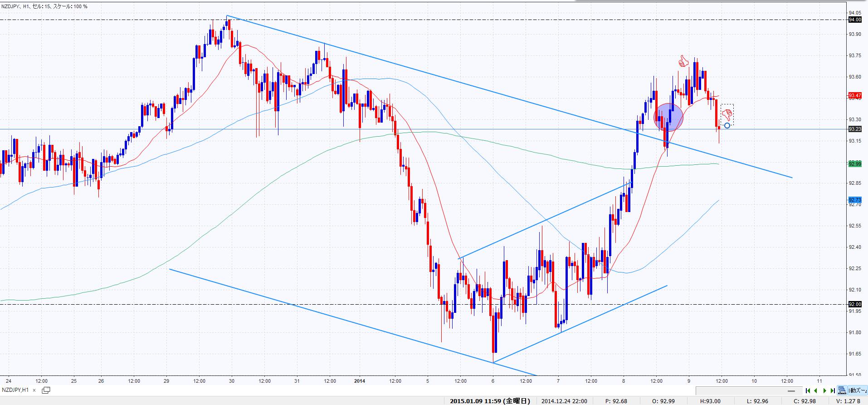Open the NZDJPY,H1 chart tab

click(16, 390)
